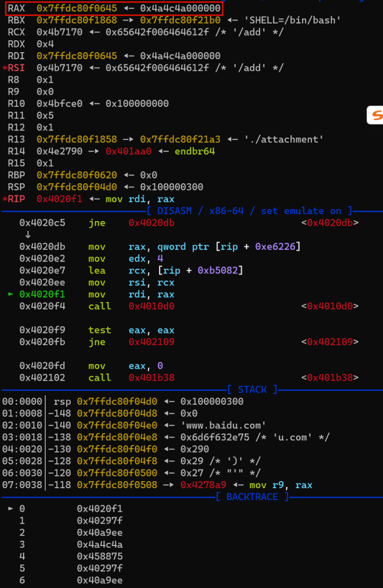Click the green current-instruction arrow in DISASM

tap(10, 295)
